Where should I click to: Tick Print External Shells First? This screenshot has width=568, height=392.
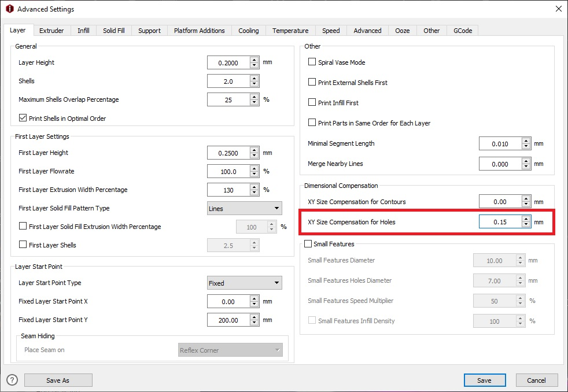312,83
